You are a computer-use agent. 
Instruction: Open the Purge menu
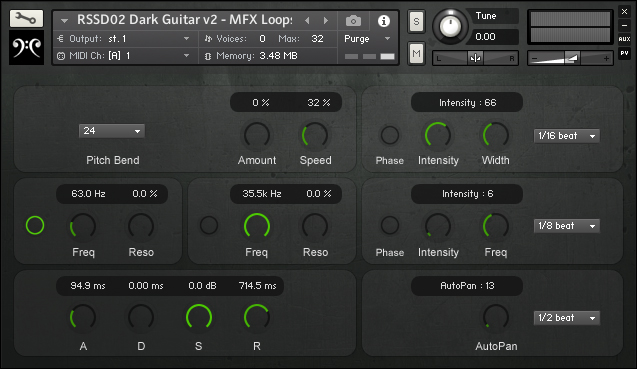tap(367, 39)
